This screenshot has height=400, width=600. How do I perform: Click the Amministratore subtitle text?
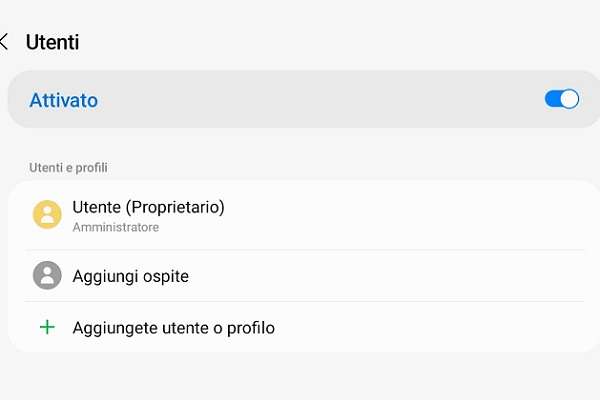pyautogui.click(x=116, y=228)
